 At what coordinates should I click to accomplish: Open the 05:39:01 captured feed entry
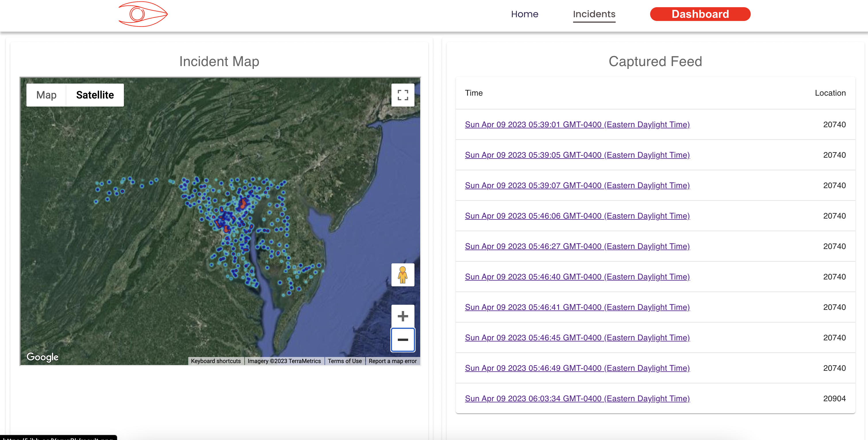(577, 125)
